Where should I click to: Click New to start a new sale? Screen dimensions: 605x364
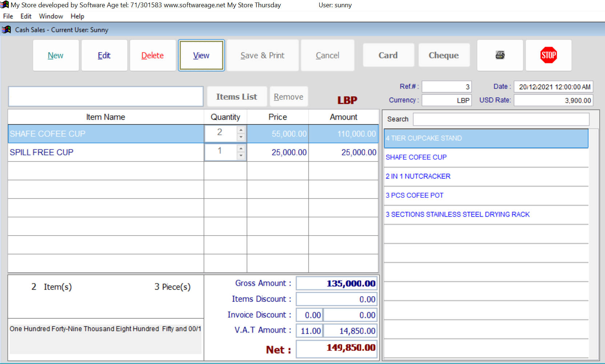pos(56,55)
